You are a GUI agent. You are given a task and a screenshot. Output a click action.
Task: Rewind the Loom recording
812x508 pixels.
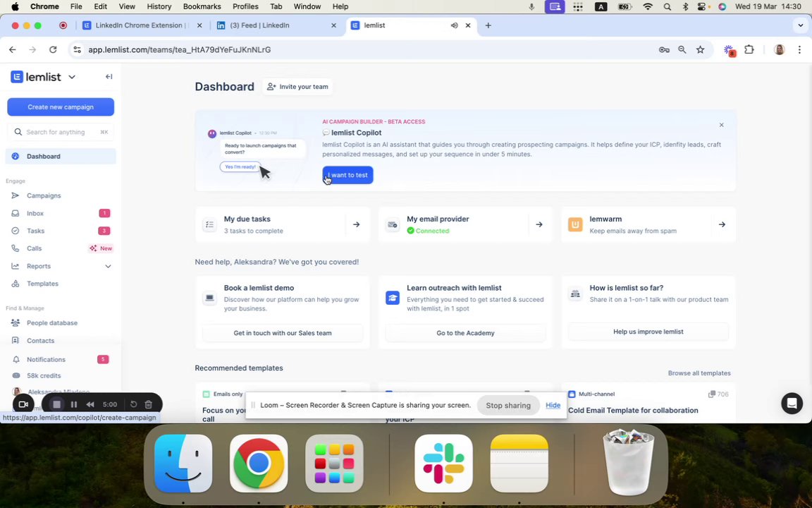pyautogui.click(x=90, y=404)
